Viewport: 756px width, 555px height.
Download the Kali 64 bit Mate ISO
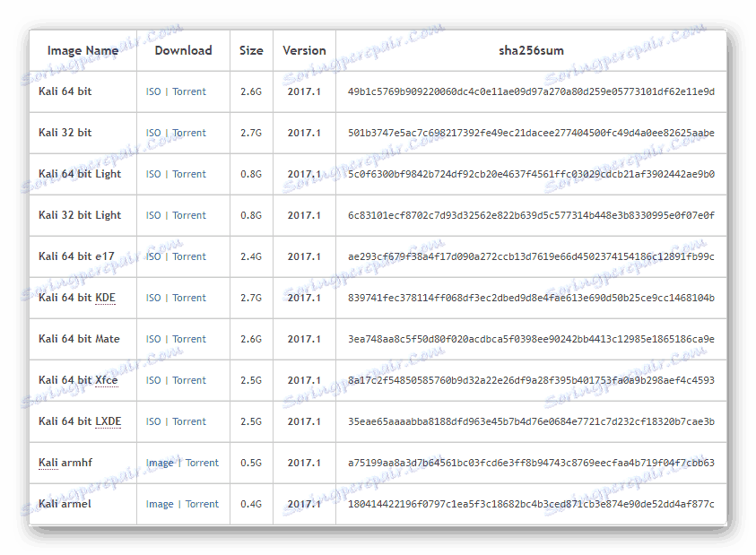(x=153, y=339)
